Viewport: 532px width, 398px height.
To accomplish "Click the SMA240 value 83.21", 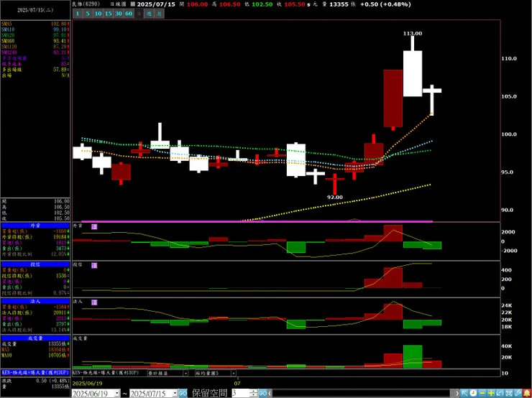I will [61, 52].
